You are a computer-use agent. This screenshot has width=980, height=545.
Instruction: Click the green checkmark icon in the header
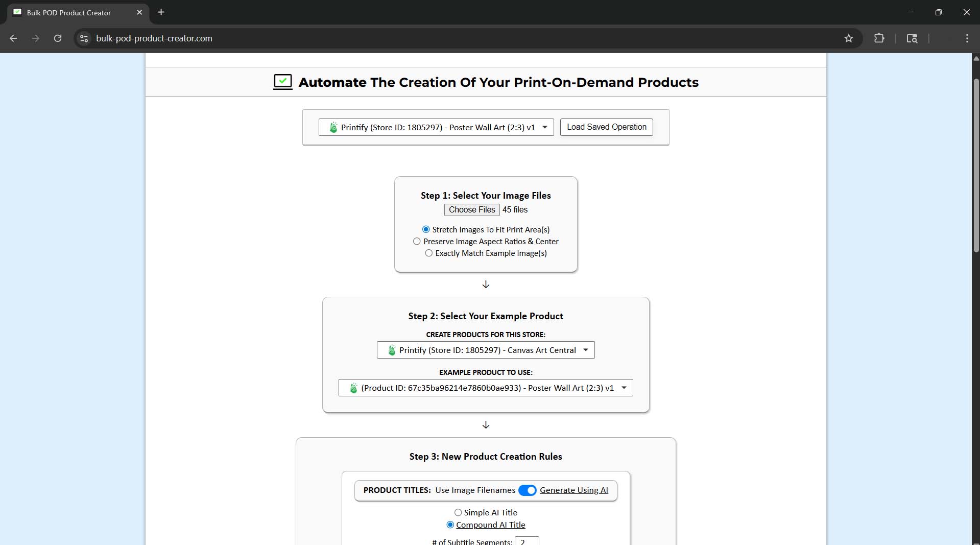pyautogui.click(x=283, y=82)
